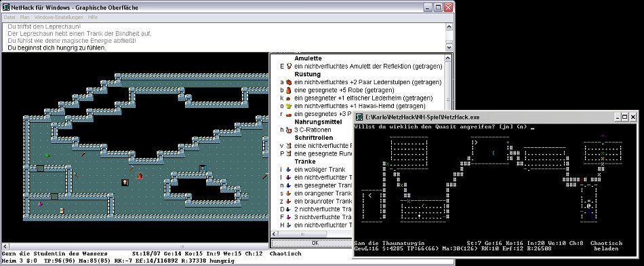Select the 'Amulett der Reflektion' entry text
Screen dimensions: 644x266
click(368, 66)
